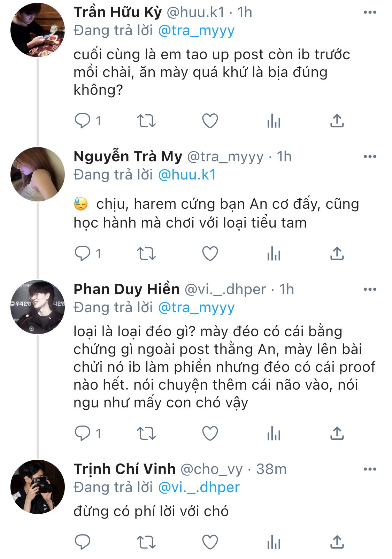
Task: Like Phan Duy Hiền's reply
Action: tap(210, 433)
